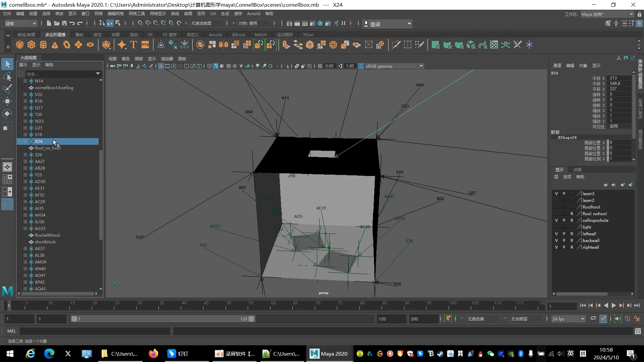The image size is (644, 362).
Task: Create new scene with the page icon
Action: click(49, 23)
